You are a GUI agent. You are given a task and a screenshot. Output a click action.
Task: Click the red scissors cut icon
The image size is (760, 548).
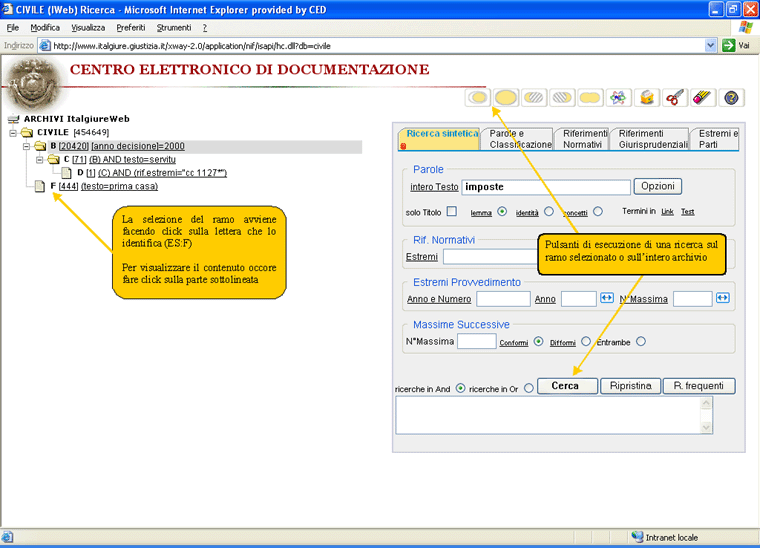click(674, 97)
